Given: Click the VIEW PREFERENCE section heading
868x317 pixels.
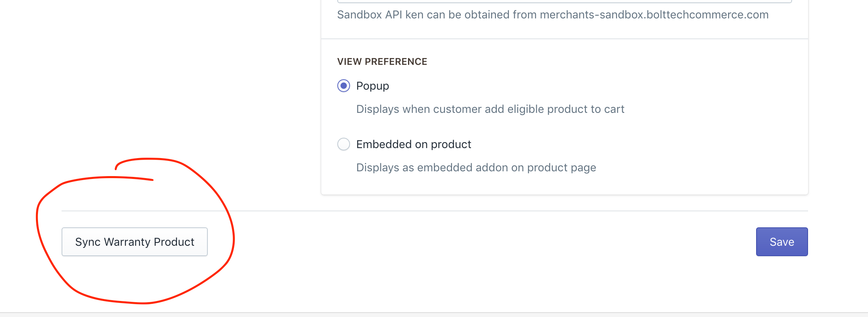Looking at the screenshot, I should 382,62.
